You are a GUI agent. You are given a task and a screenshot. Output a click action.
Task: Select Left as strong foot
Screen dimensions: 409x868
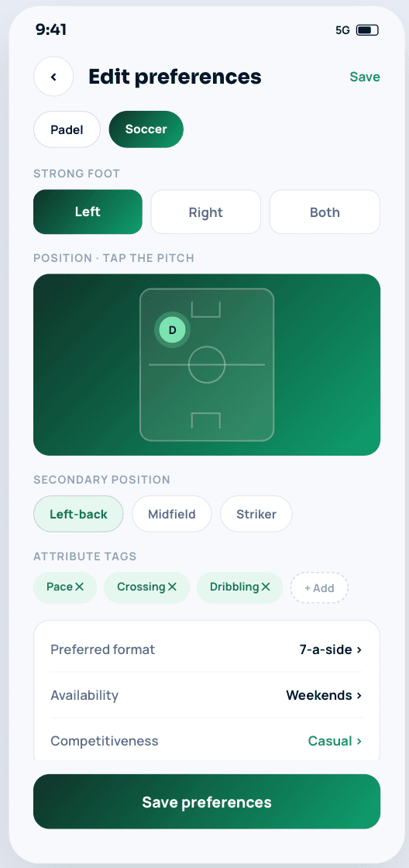pyautogui.click(x=88, y=212)
